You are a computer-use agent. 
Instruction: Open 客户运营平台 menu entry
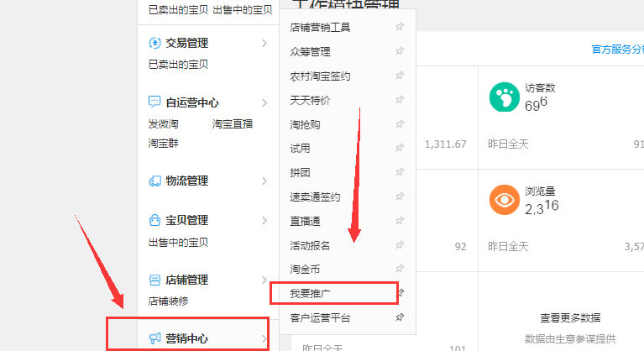tap(320, 317)
